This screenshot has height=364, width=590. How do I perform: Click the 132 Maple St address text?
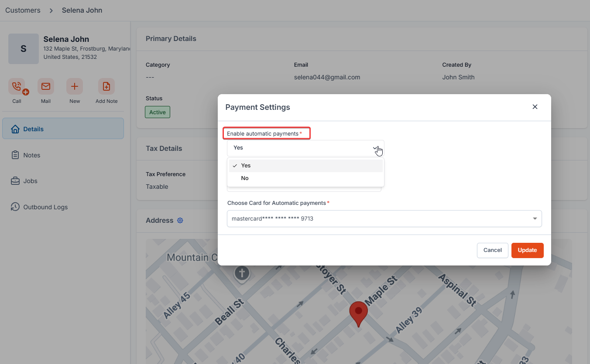coord(87,49)
